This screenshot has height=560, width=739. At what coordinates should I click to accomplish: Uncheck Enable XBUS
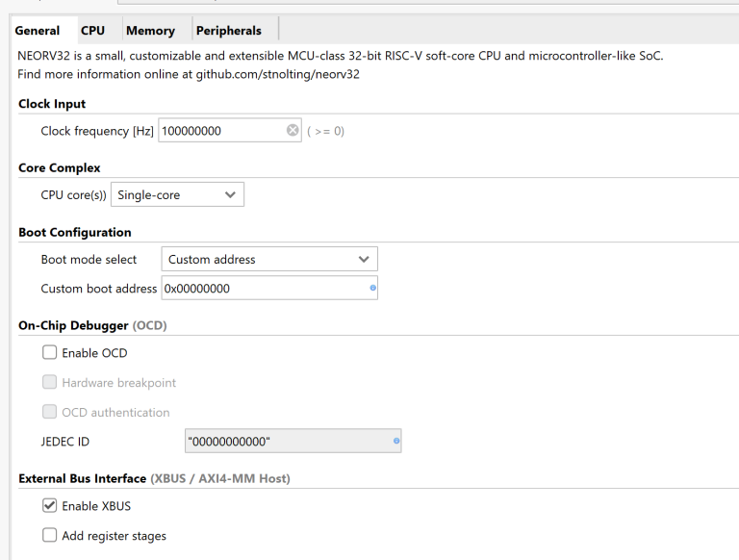(49, 506)
